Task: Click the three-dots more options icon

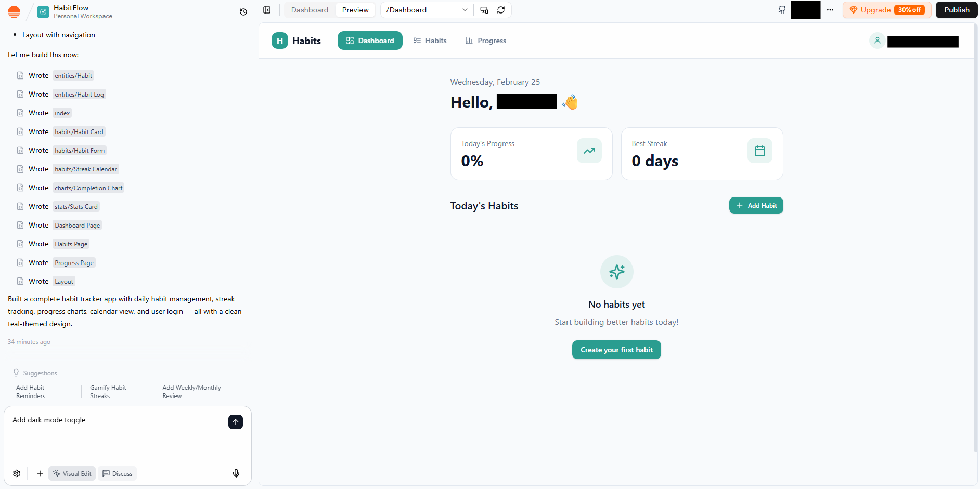Action: [830, 10]
